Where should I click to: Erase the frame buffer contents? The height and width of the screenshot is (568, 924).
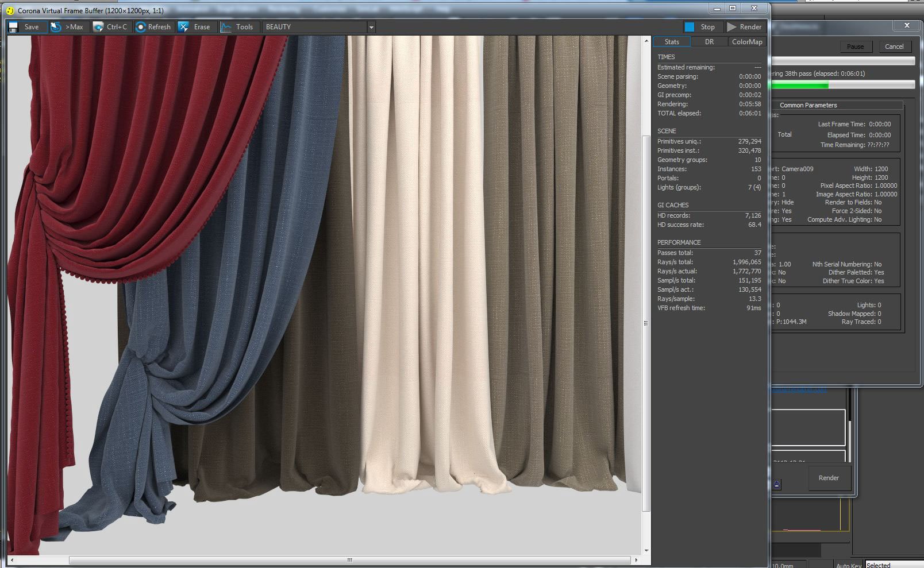click(x=195, y=27)
